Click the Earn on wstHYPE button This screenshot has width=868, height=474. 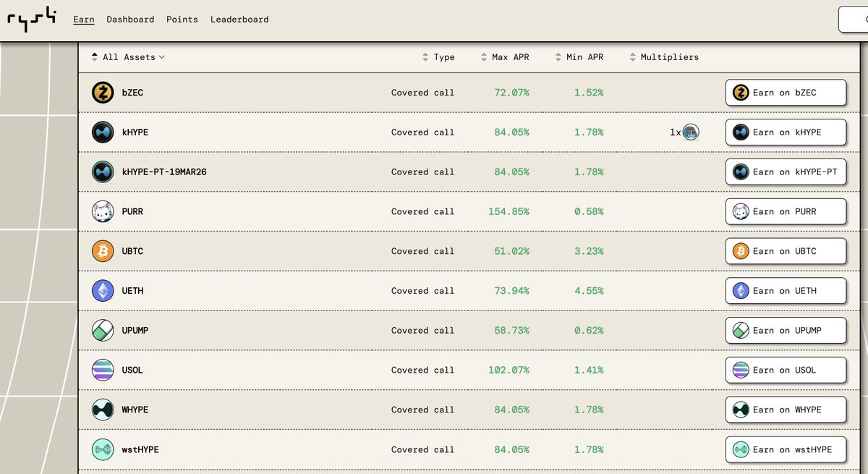point(786,449)
